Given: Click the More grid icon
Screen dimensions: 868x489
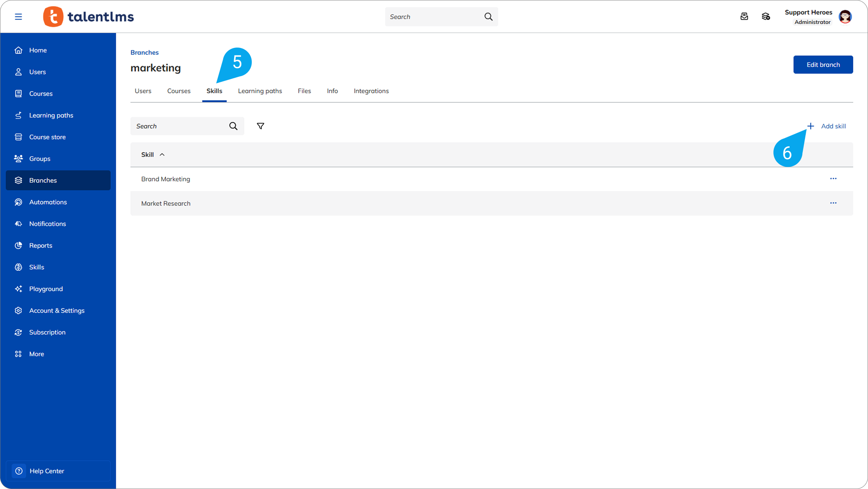Looking at the screenshot, I should 18,354.
